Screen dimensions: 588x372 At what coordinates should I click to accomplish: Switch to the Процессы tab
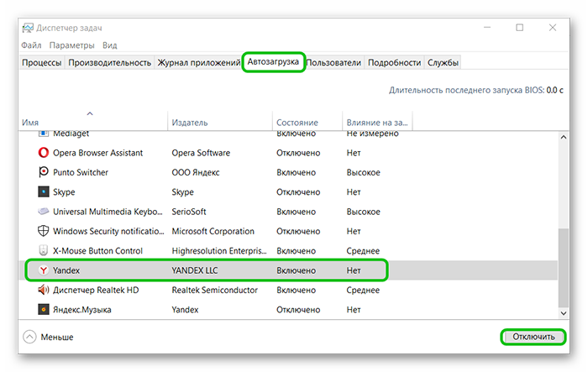41,63
